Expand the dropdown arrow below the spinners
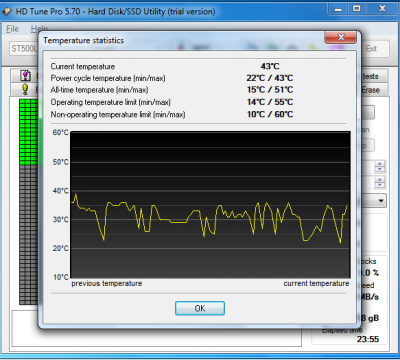 coord(381,201)
